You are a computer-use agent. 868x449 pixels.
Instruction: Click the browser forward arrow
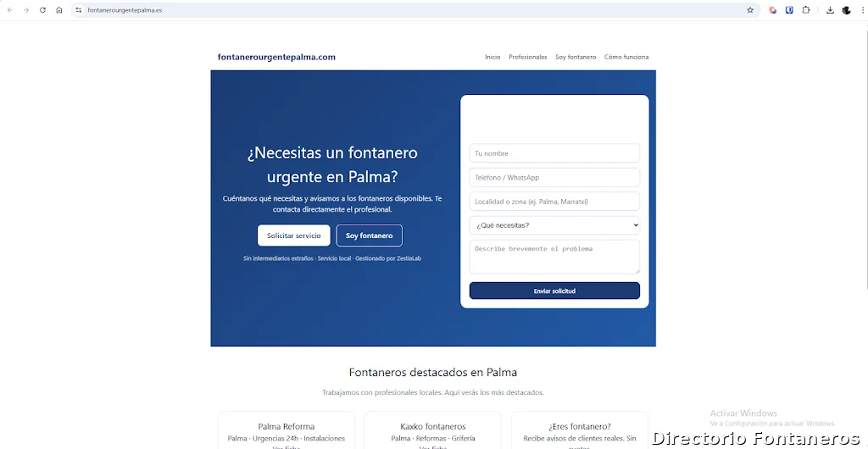point(26,10)
